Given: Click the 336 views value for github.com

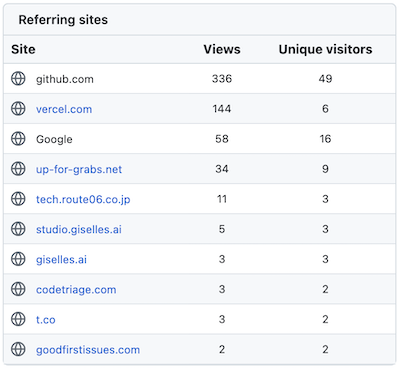Looking at the screenshot, I should [x=222, y=79].
